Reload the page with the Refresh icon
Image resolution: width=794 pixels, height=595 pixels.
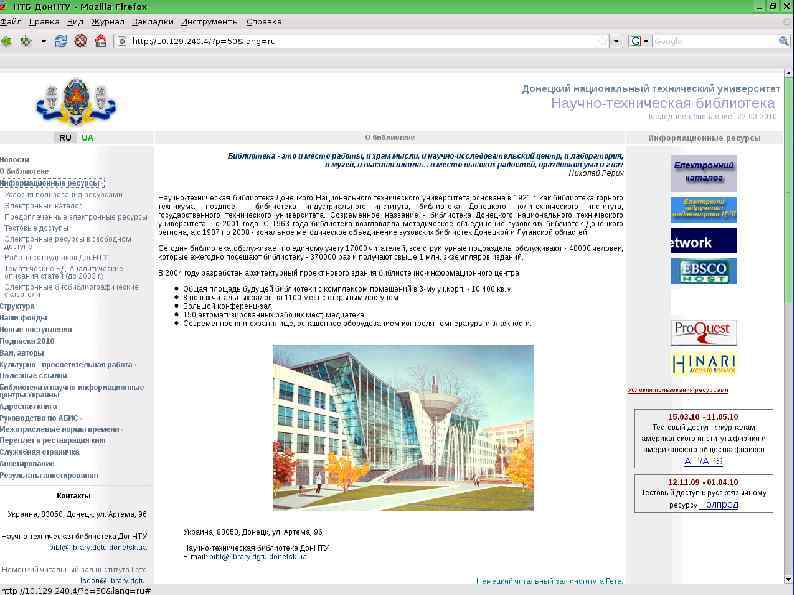click(x=61, y=41)
